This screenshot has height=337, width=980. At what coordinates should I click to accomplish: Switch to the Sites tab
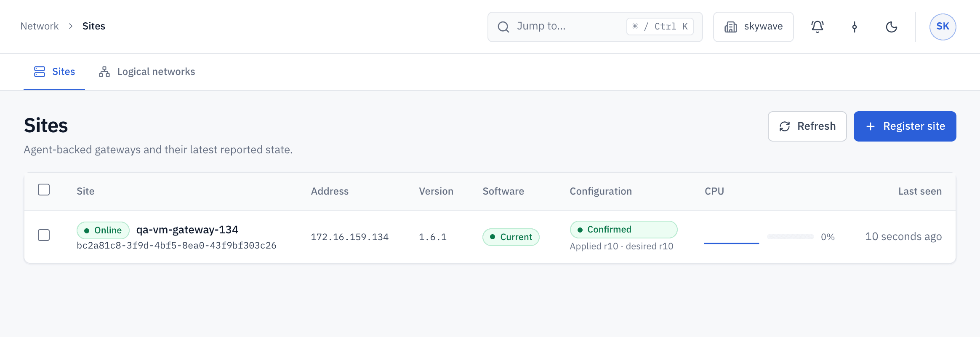[x=54, y=72]
